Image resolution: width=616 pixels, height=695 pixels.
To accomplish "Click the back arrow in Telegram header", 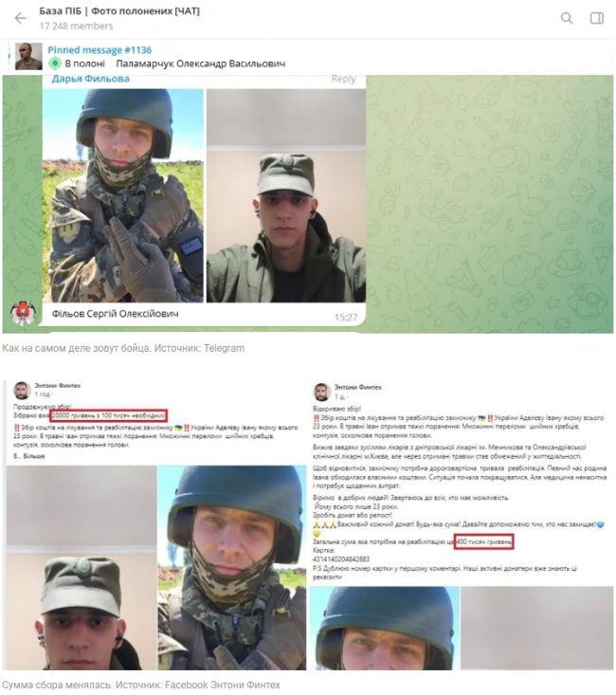I will tap(21, 18).
